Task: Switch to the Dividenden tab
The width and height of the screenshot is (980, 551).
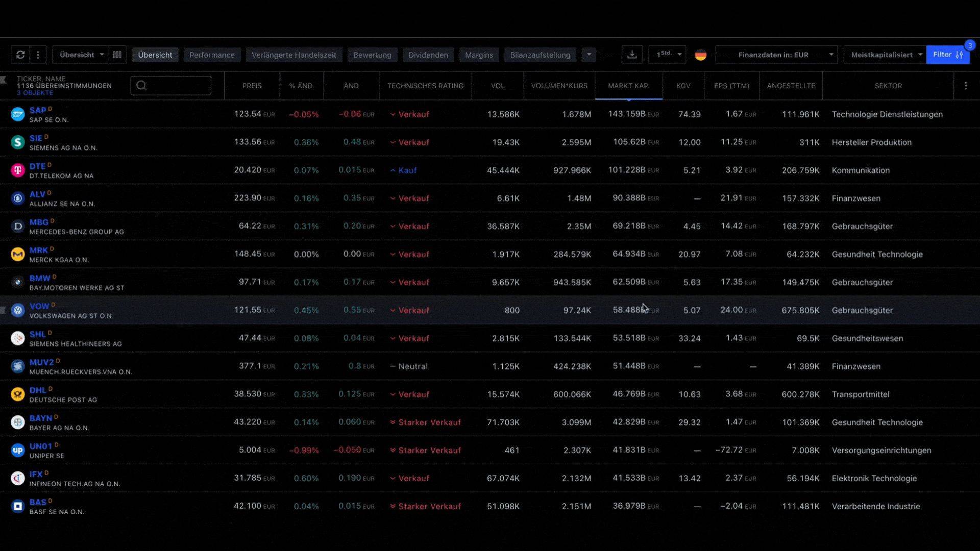Action: point(428,55)
